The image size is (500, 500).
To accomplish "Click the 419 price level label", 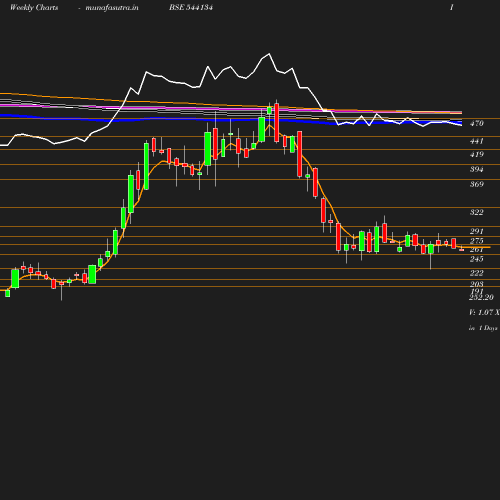I will 477,154.
